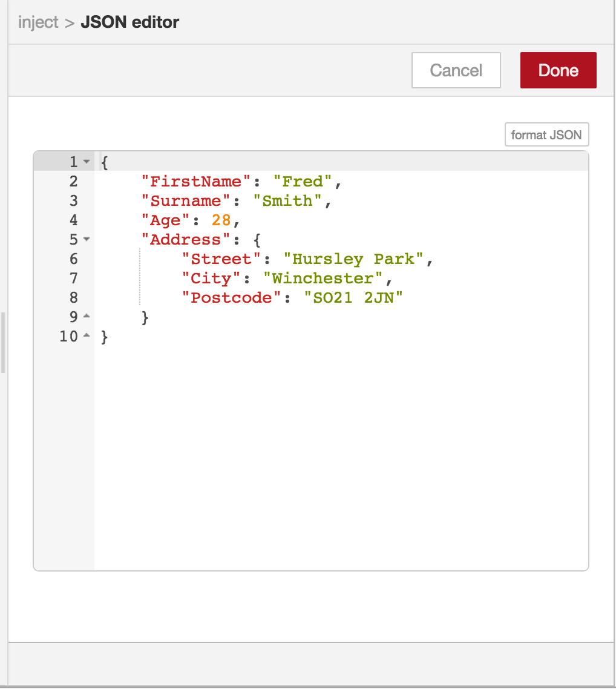Select the JSON editor title
Viewport: 616px width, 689px height.
pyautogui.click(x=129, y=22)
